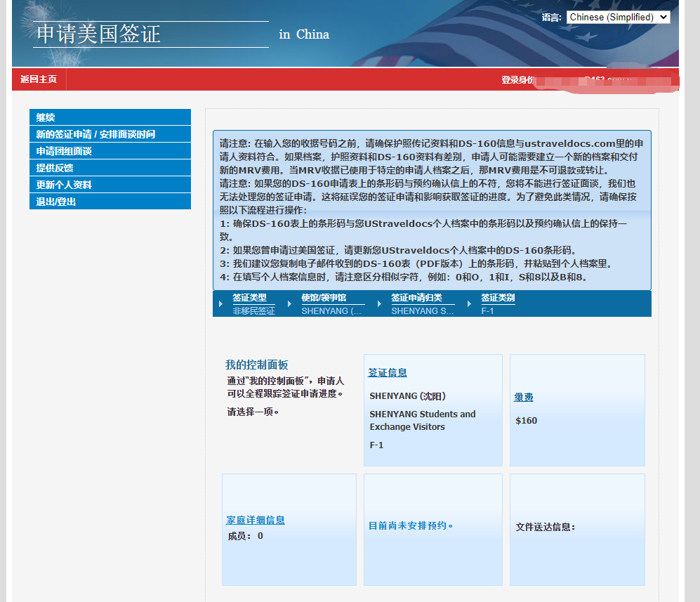This screenshot has width=700, height=602.
Task: Click the $160 fee amount
Action: click(x=527, y=420)
